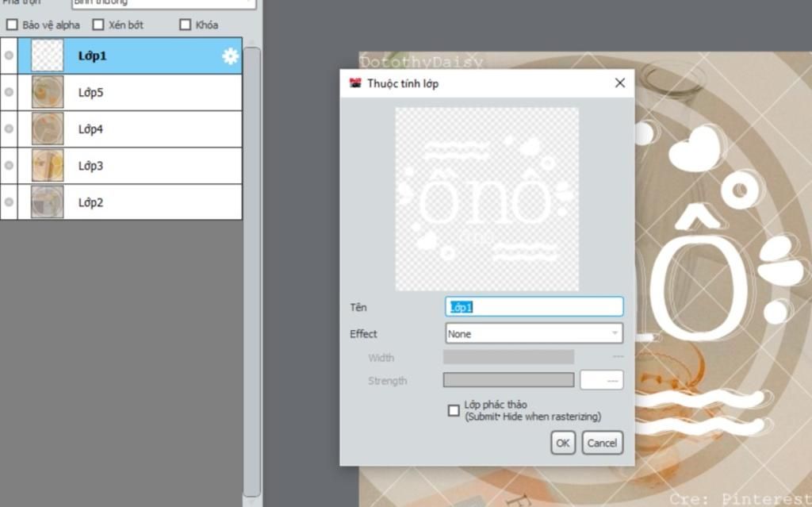Image resolution: width=812 pixels, height=507 pixels.
Task: Select layer Lớp5 in the layer list
Action: click(130, 92)
